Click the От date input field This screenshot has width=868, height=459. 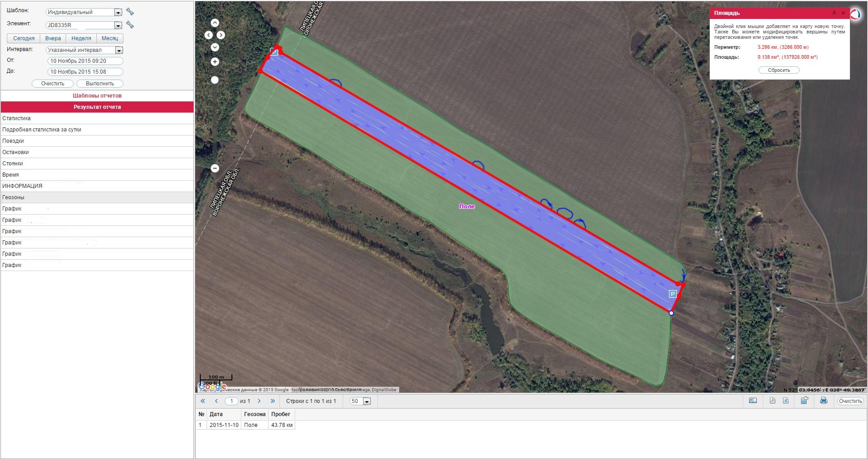point(85,61)
